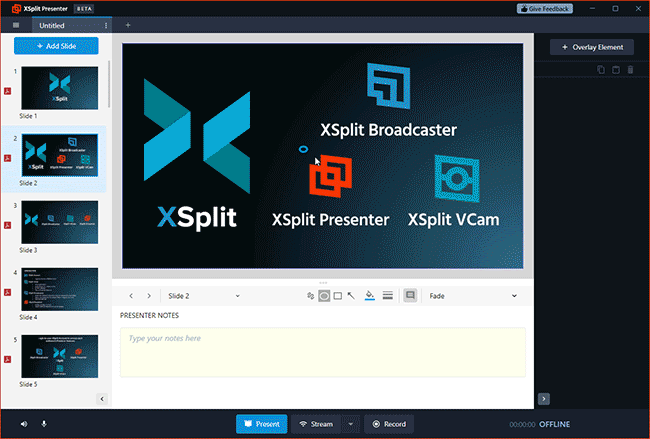Click the PRESENTER NOTES heading

click(x=149, y=315)
